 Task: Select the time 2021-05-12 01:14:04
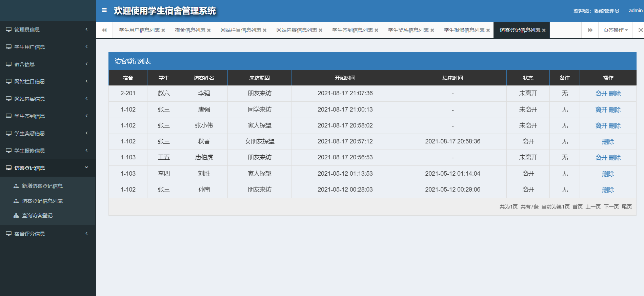pyautogui.click(x=452, y=174)
